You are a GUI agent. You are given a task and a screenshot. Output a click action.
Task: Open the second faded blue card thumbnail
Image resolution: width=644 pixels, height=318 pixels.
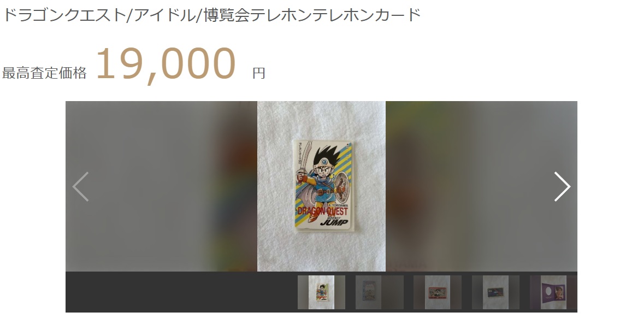point(380,292)
